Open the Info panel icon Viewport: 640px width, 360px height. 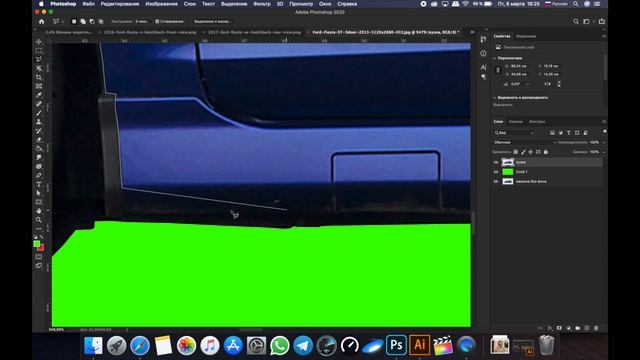[x=483, y=53]
